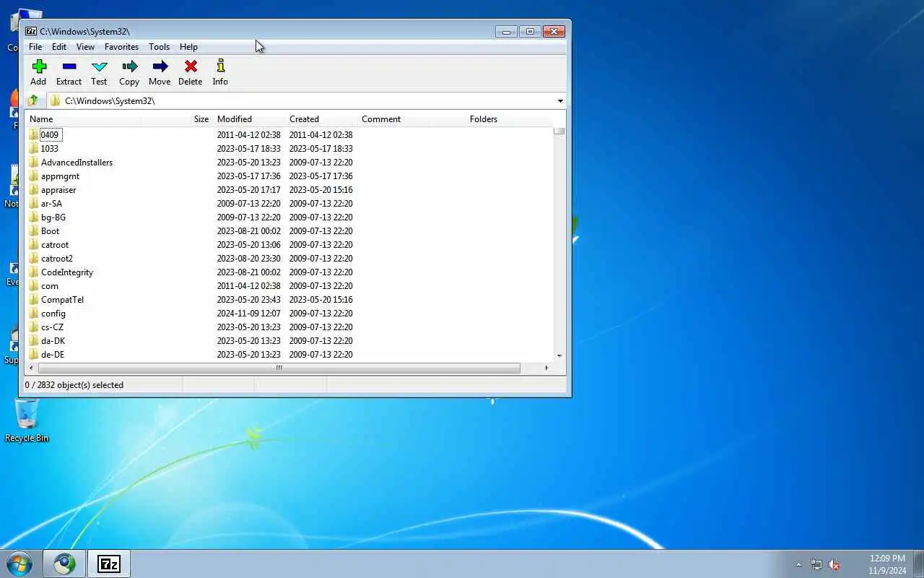Click the horizontal scrollbar thumb
Screen dimensions: 924x578
point(279,368)
